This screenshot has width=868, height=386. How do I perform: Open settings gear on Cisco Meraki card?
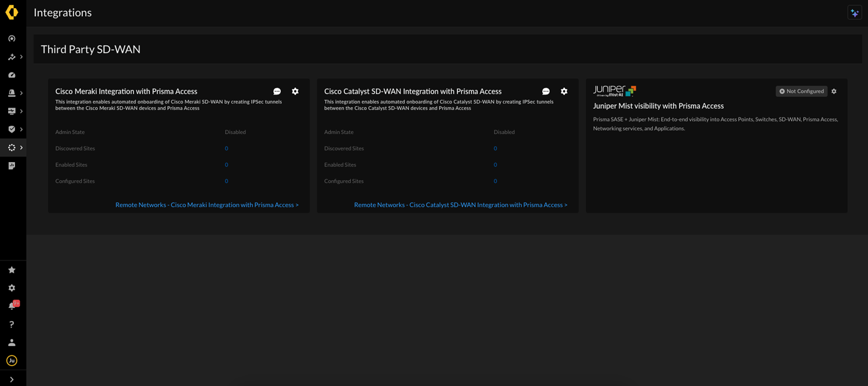click(295, 91)
